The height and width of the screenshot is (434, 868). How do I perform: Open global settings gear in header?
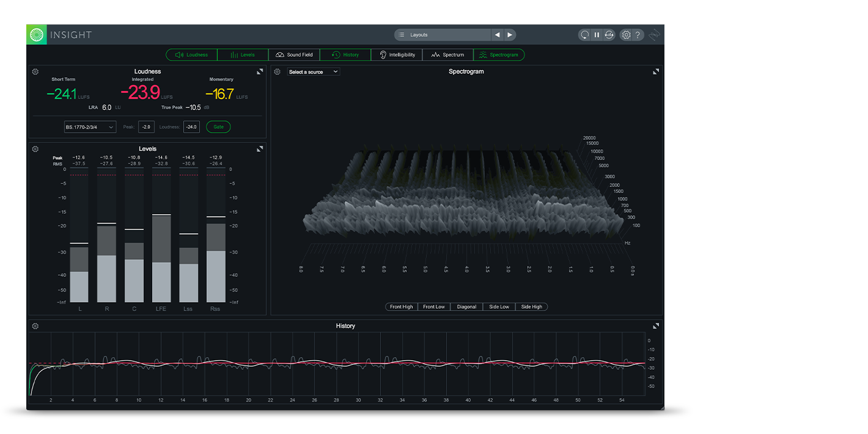tap(626, 35)
